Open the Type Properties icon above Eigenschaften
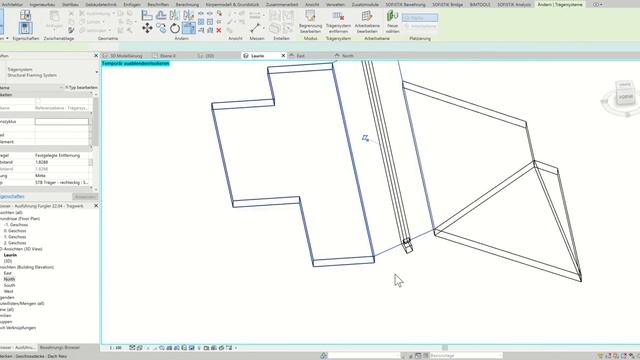 [25, 15]
